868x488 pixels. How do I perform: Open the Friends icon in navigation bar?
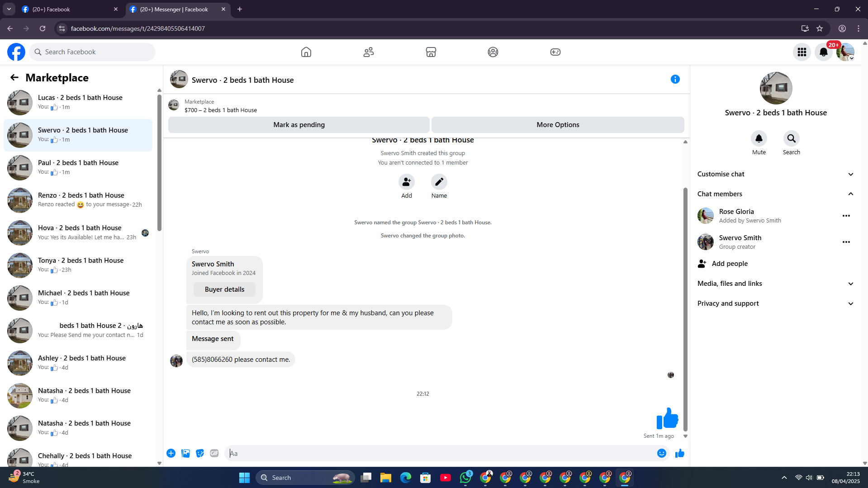tap(369, 52)
